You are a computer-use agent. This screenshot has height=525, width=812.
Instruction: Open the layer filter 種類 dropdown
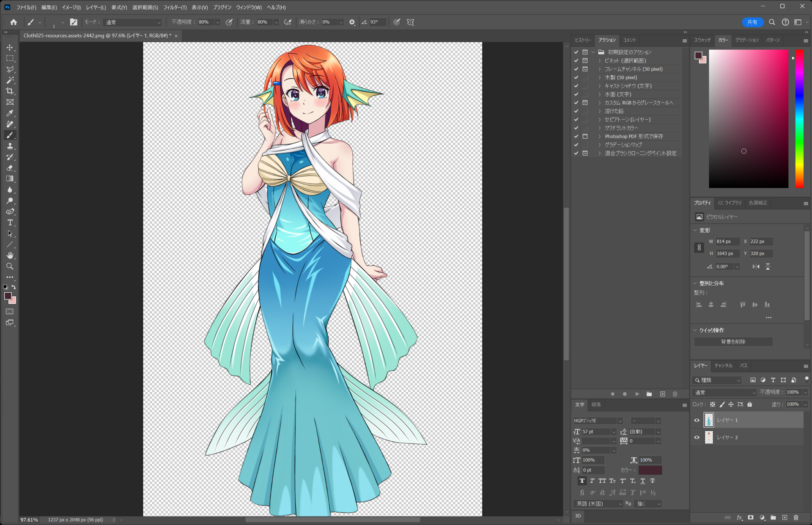click(x=718, y=380)
